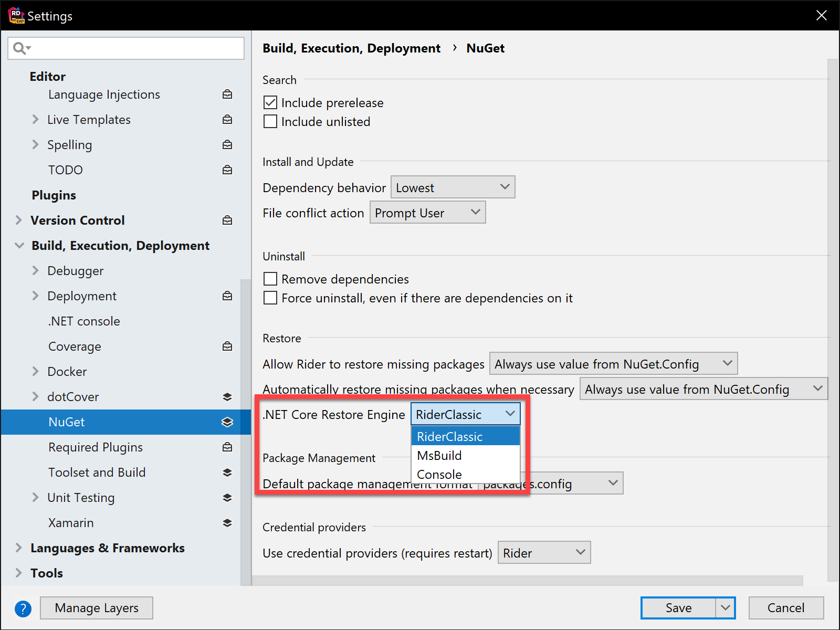
Task: Close the Settings dialog
Action: tap(822, 15)
